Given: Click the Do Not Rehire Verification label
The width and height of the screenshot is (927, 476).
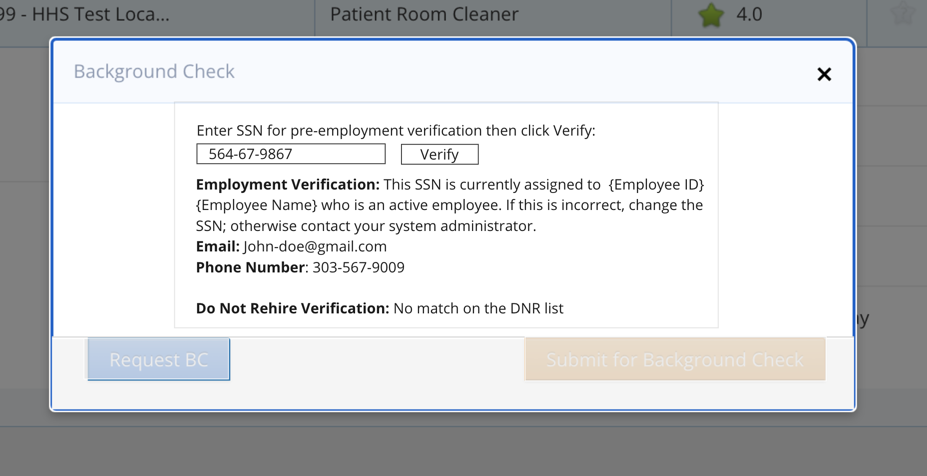Looking at the screenshot, I should (292, 308).
